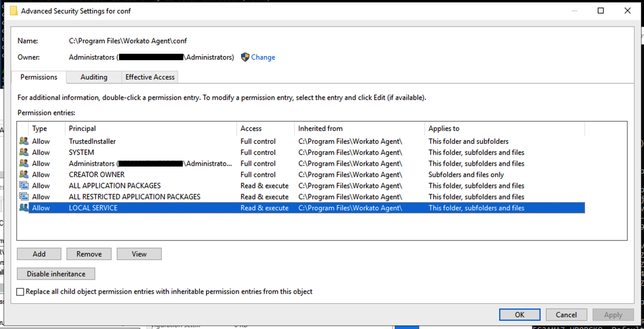Click the folder path C:\Program Files\Workato Agent\conf

point(128,41)
